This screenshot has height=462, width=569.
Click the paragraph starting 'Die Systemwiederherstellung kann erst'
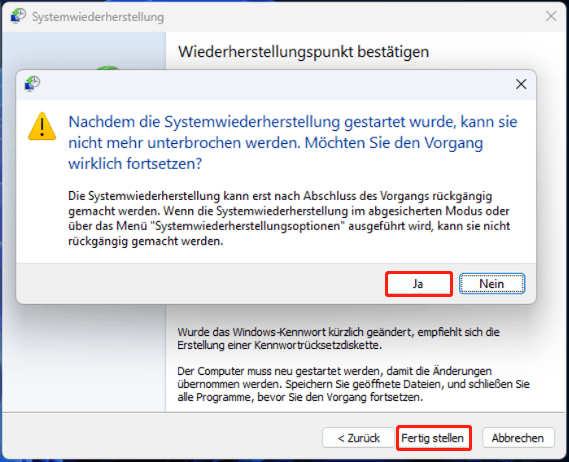tap(289, 218)
